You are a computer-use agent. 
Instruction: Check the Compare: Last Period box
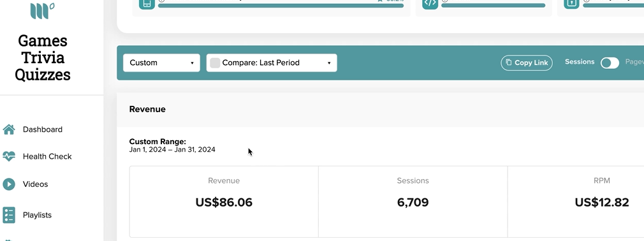[215, 63]
